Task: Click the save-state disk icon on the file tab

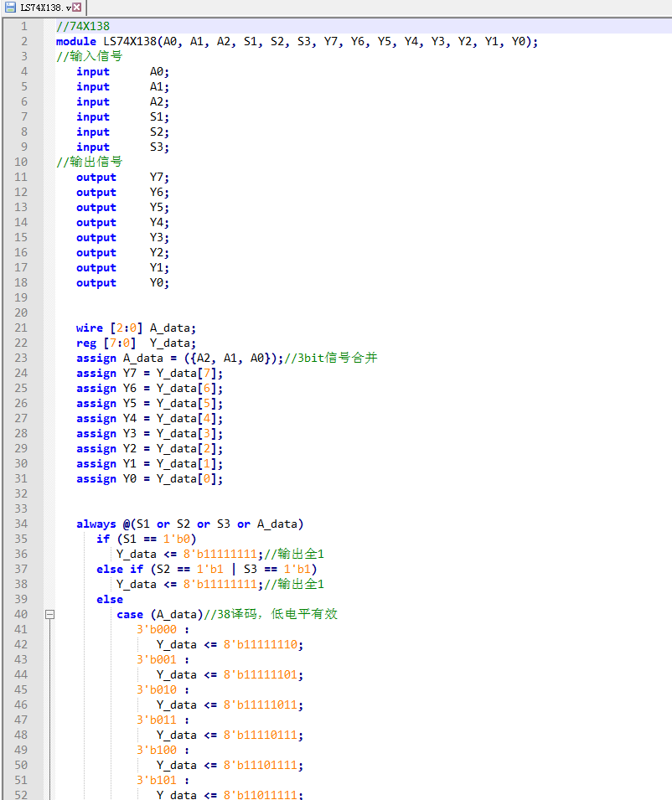Action: click(x=10, y=7)
